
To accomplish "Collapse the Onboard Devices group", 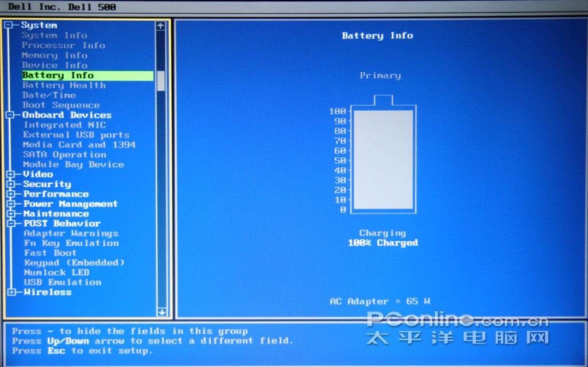I will click(x=9, y=115).
